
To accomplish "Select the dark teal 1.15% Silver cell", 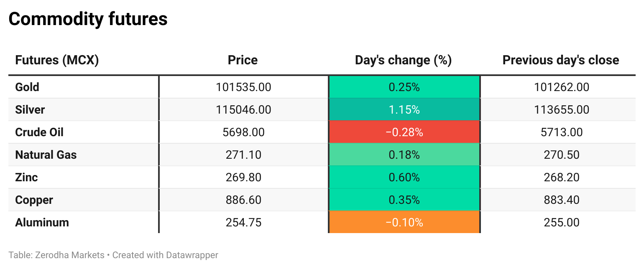I will pos(404,110).
